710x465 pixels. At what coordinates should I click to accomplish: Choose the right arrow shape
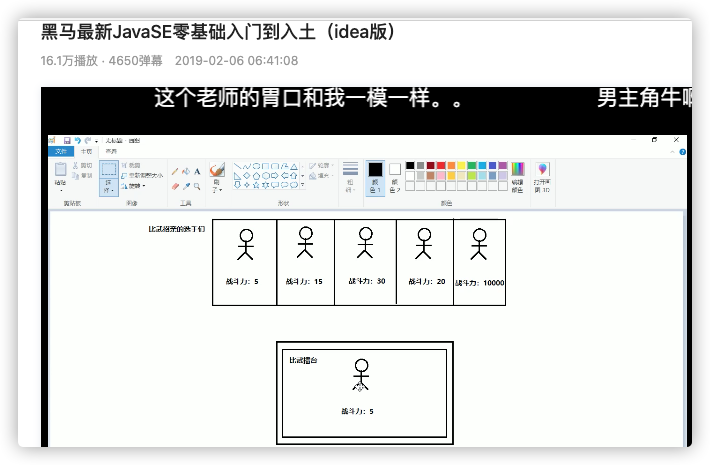[275, 176]
